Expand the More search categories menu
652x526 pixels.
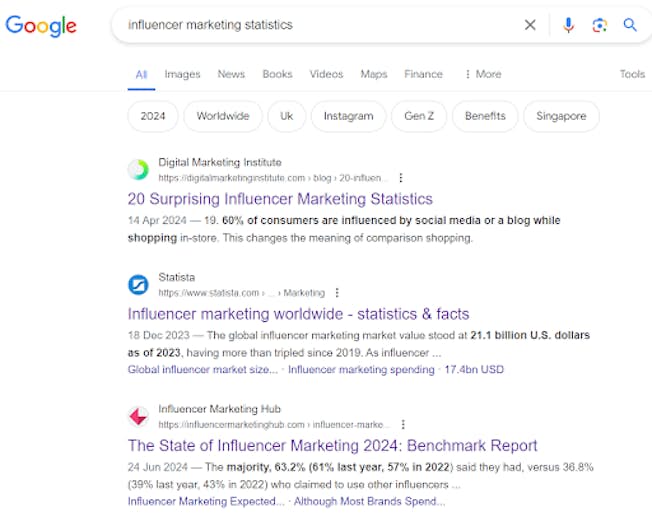(x=482, y=74)
